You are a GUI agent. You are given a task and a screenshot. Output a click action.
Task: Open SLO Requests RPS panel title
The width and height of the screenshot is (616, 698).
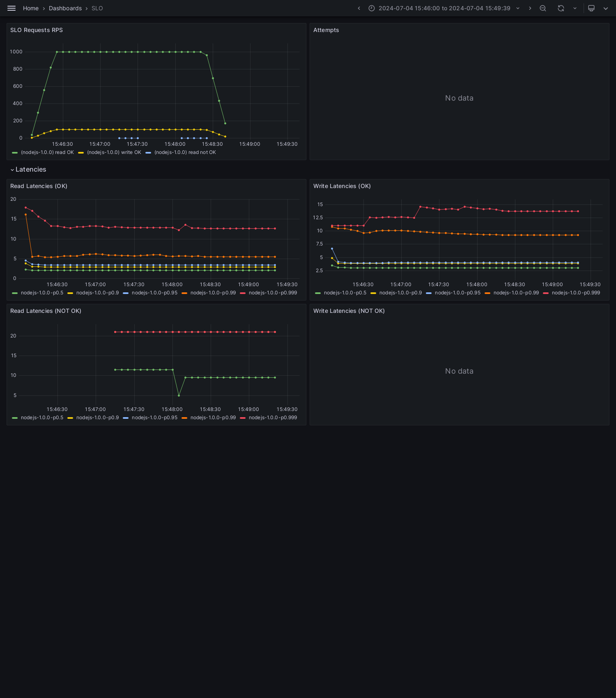tap(37, 30)
